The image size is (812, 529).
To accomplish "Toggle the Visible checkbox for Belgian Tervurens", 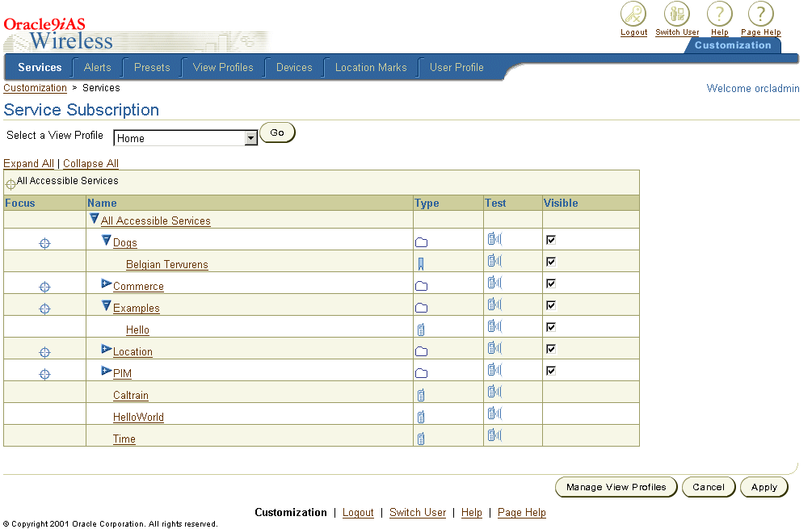I will coord(551,262).
